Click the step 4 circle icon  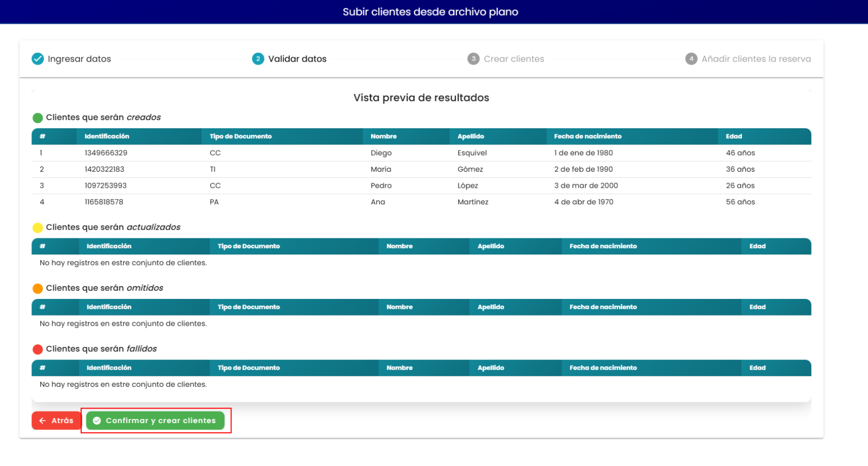(x=691, y=59)
